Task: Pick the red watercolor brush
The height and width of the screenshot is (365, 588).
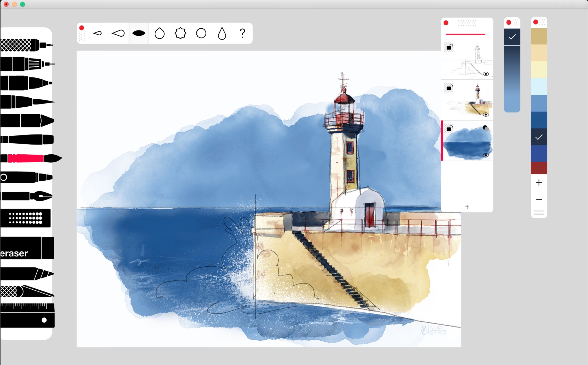Action: pyautogui.click(x=28, y=158)
